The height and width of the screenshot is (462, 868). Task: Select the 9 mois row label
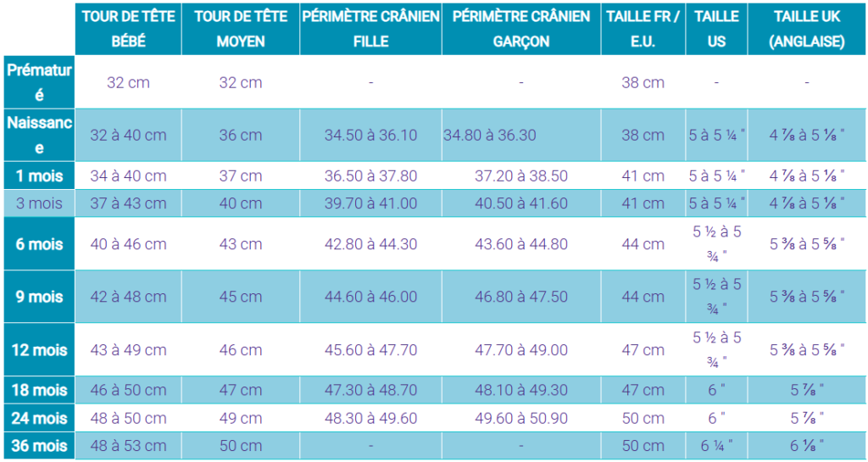(39, 297)
